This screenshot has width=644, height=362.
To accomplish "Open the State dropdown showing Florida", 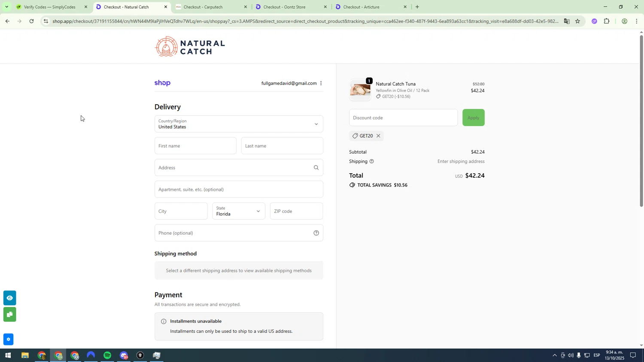I will (x=239, y=211).
